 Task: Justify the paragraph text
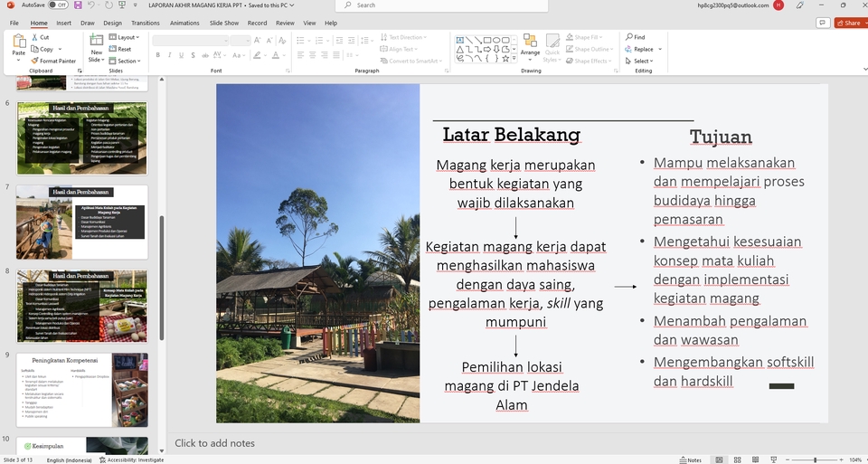tap(337, 55)
